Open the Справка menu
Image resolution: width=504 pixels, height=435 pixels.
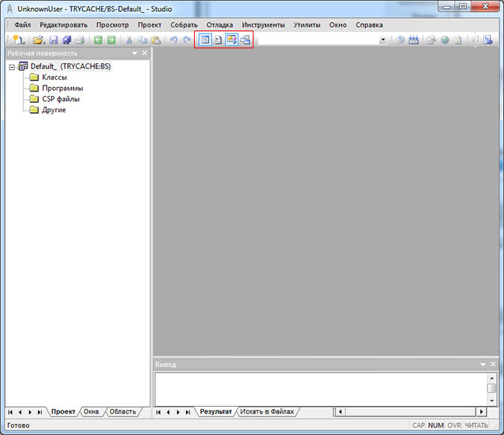(369, 25)
